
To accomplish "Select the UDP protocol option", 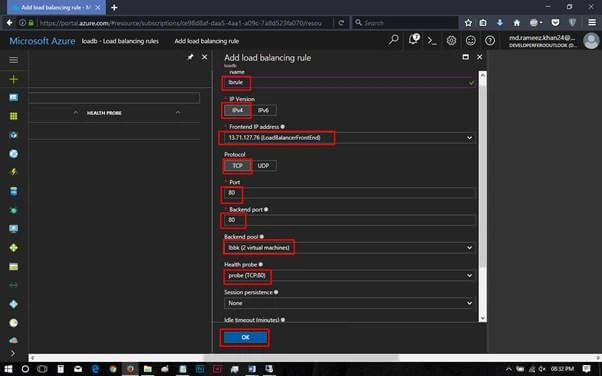I will click(x=263, y=166).
